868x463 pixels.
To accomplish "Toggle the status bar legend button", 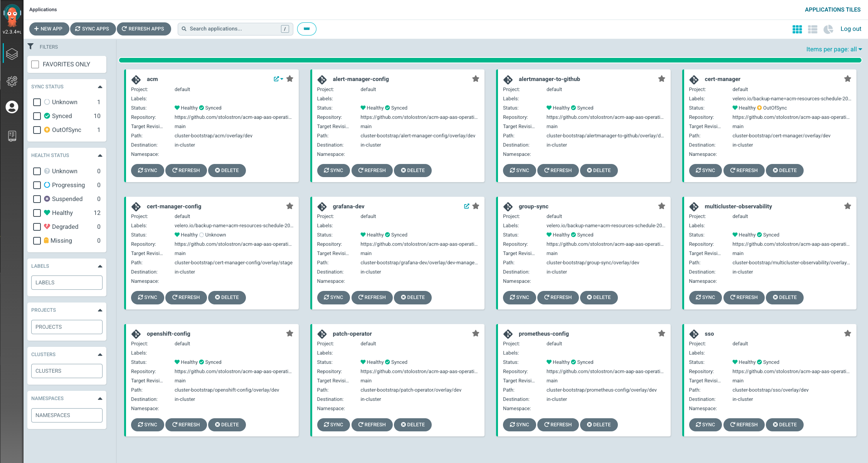I will click(307, 29).
